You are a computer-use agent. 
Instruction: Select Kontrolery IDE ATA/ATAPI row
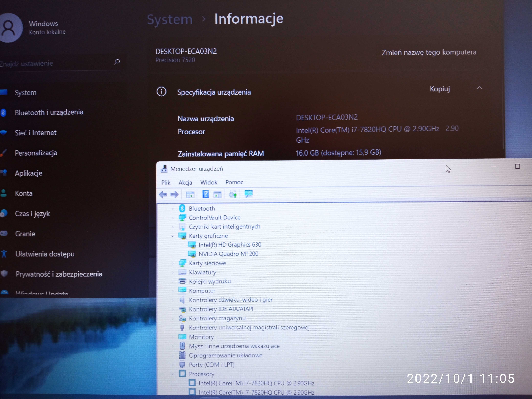click(221, 309)
